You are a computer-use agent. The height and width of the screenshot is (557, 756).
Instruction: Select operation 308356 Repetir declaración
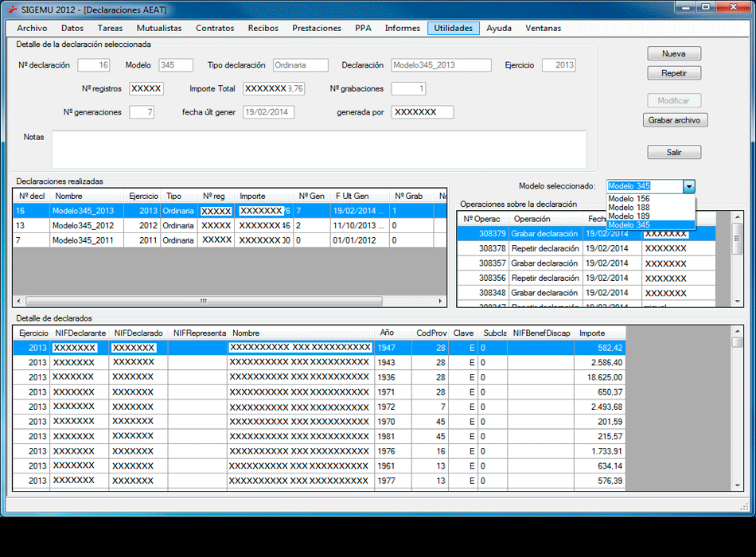[586, 278]
